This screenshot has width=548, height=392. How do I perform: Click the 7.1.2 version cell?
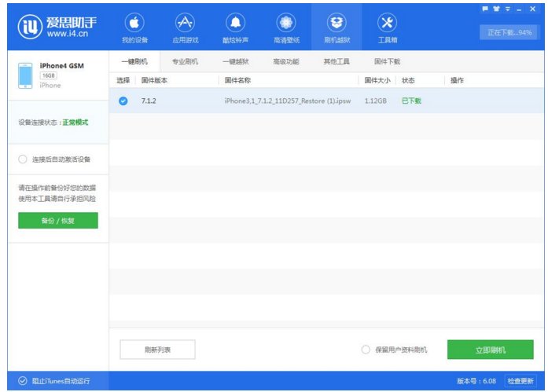[149, 101]
